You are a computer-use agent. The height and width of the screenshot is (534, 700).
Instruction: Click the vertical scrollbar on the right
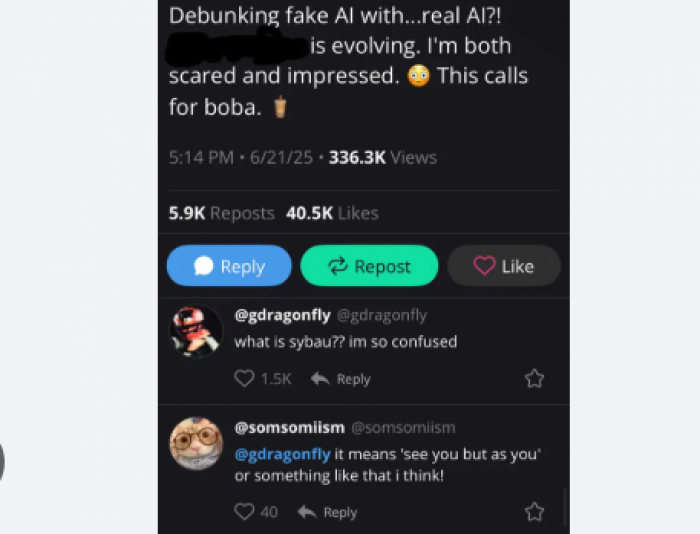(563, 505)
